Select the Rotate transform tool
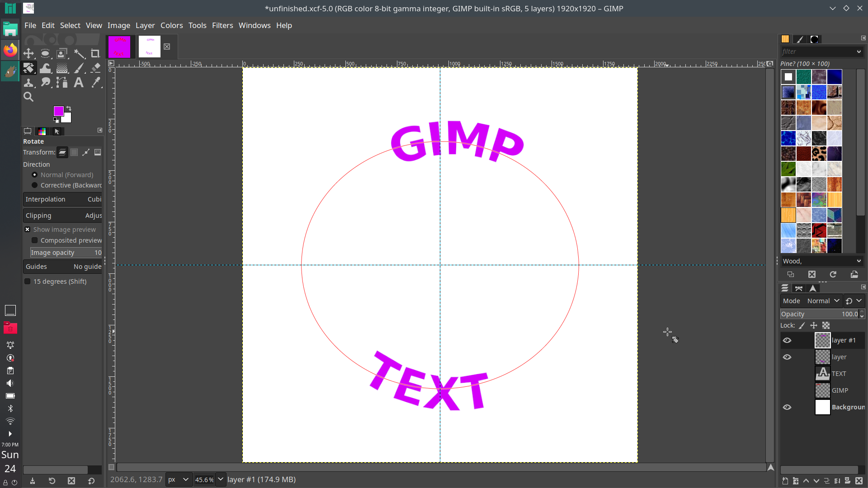The height and width of the screenshot is (488, 868). [28, 68]
